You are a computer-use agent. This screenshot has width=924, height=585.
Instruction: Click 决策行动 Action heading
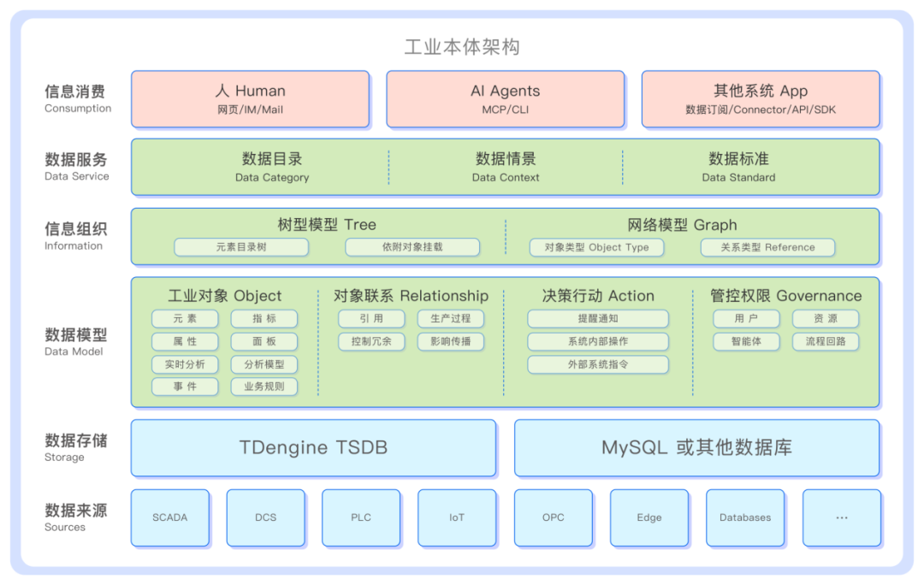pos(598,295)
